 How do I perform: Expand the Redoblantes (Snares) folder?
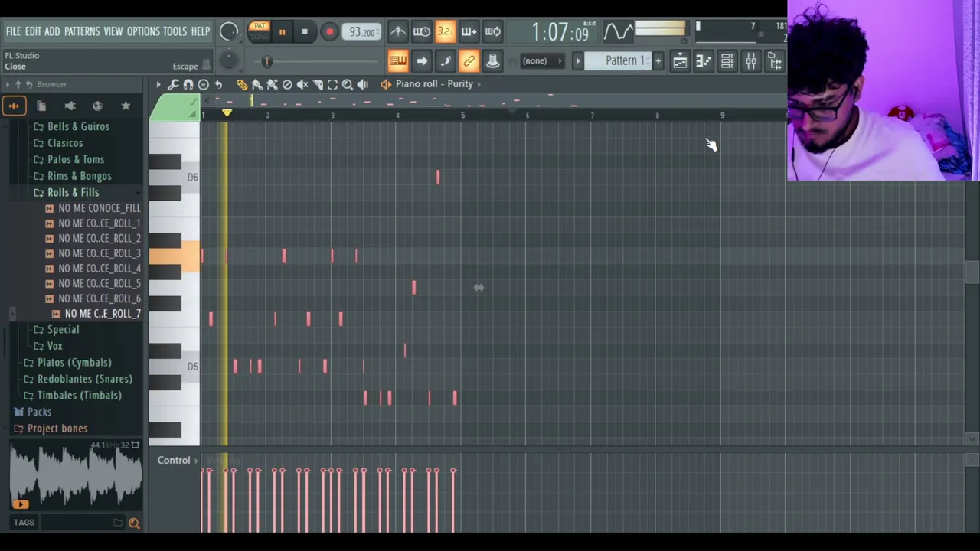point(84,380)
